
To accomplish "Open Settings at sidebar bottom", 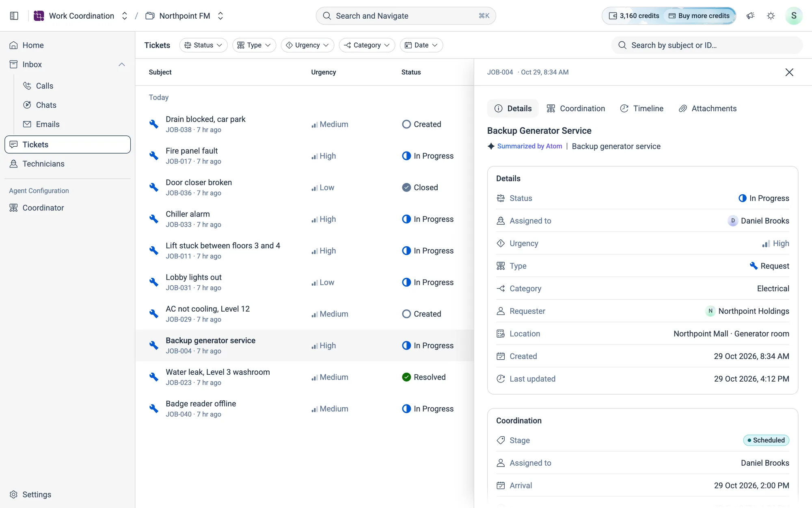I will click(x=67, y=495).
